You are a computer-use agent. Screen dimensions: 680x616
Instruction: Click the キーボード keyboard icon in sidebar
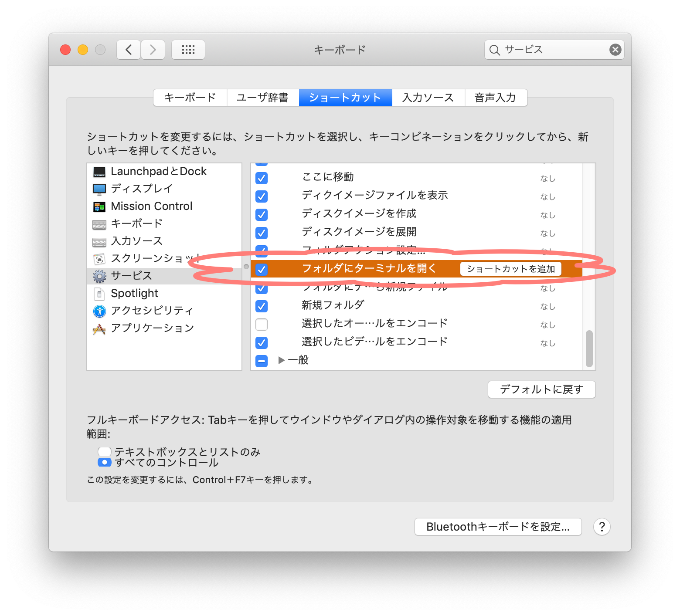pyautogui.click(x=99, y=224)
